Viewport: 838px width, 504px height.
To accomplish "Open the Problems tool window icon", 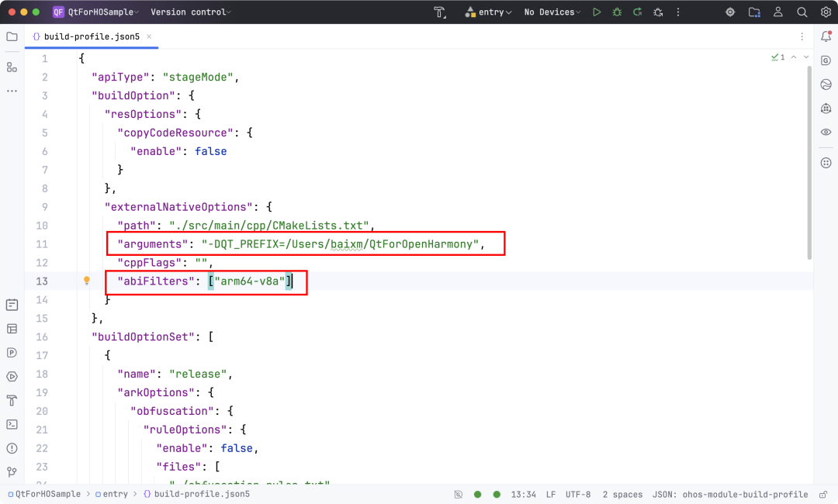I will (12, 448).
